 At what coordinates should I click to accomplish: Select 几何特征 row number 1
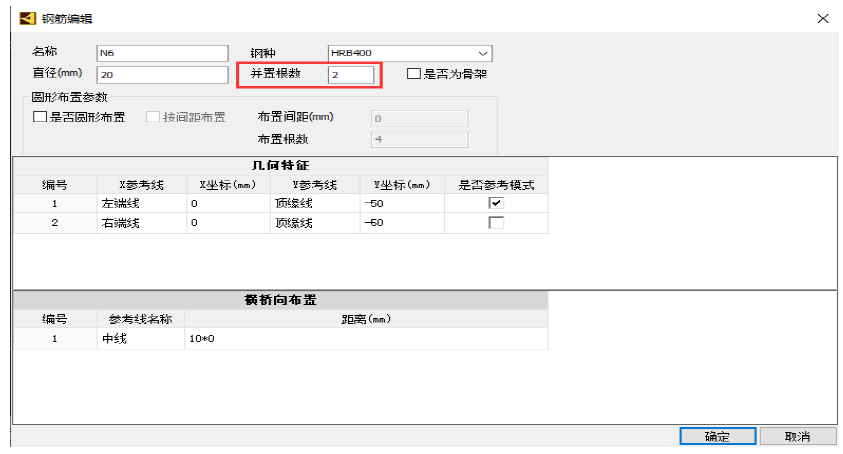pos(55,203)
